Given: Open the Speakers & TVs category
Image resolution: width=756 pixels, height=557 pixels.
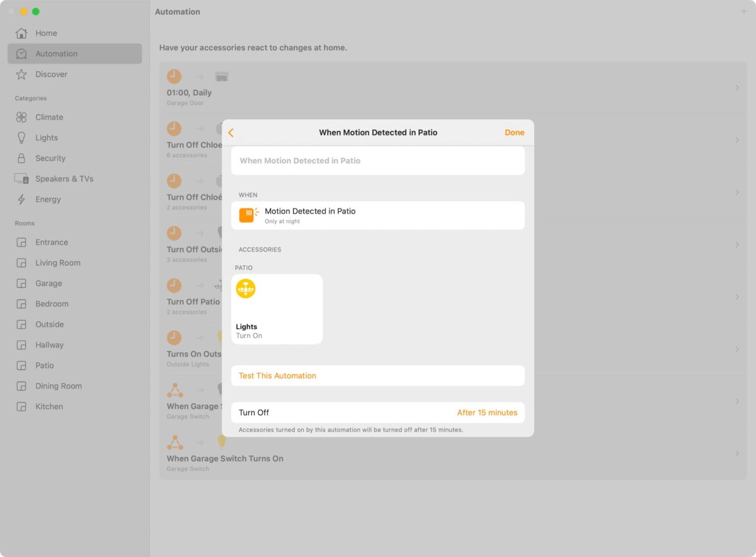Looking at the screenshot, I should click(x=74, y=179).
